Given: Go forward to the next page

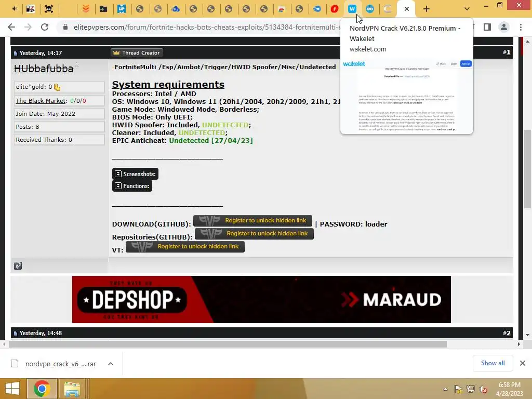Looking at the screenshot, I should click(x=28, y=27).
